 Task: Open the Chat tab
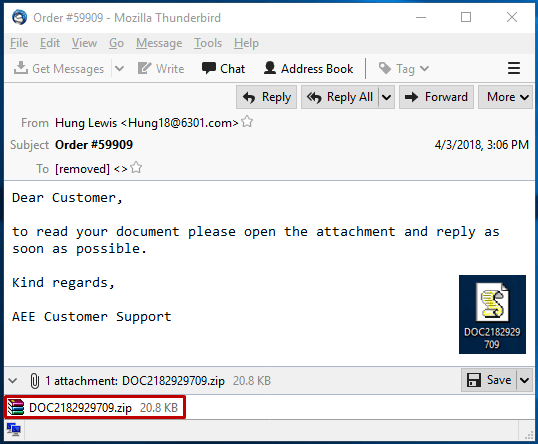tap(223, 69)
